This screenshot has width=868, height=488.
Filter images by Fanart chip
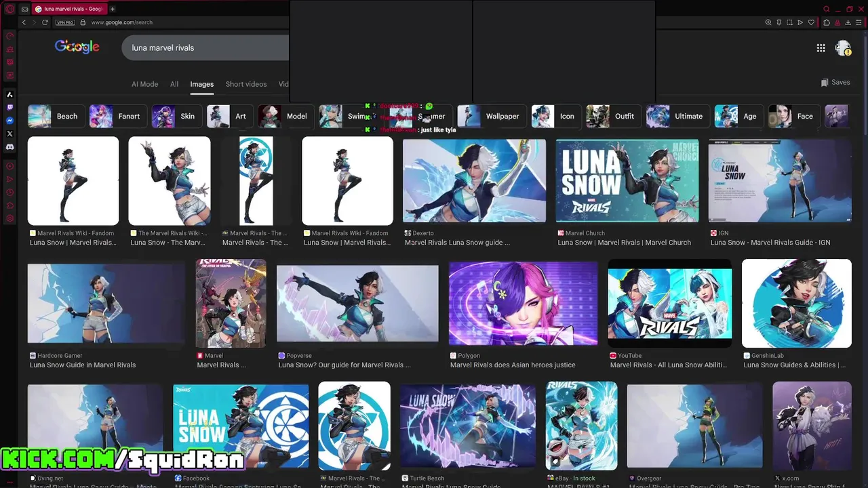pyautogui.click(x=118, y=116)
